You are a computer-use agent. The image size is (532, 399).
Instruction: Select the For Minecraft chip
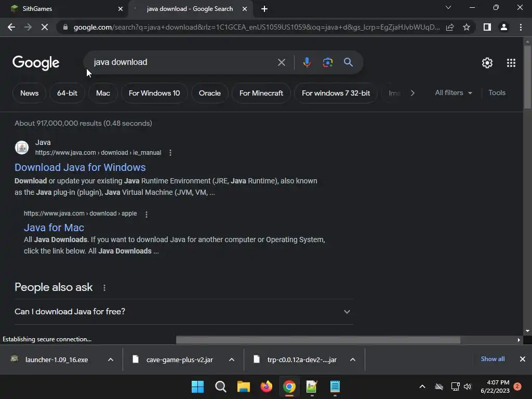261,93
